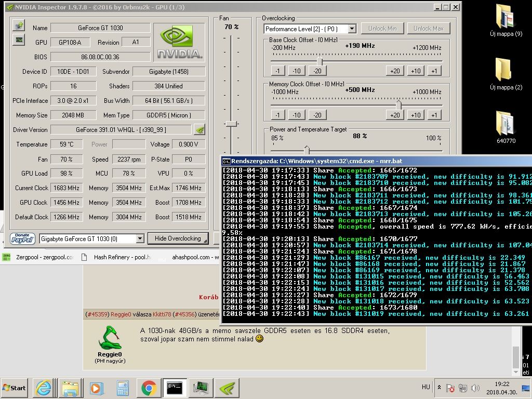The width and height of the screenshot is (532, 399).
Task: Click green NVIDIA driver update icon
Action: [200, 129]
